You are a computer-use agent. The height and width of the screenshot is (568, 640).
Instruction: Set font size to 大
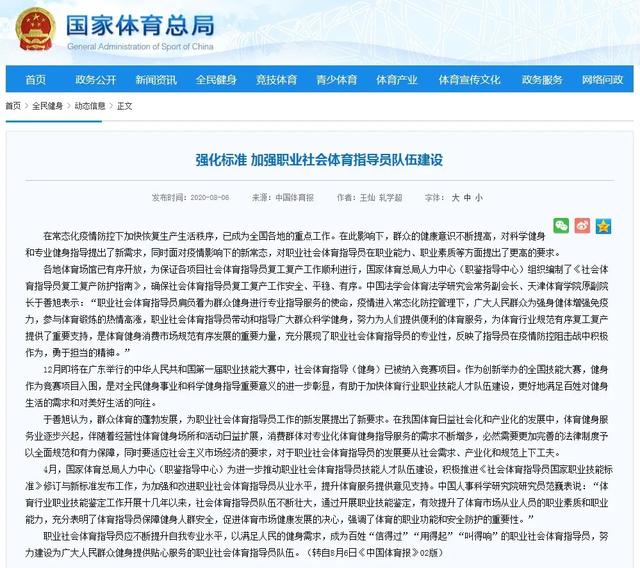click(x=456, y=198)
